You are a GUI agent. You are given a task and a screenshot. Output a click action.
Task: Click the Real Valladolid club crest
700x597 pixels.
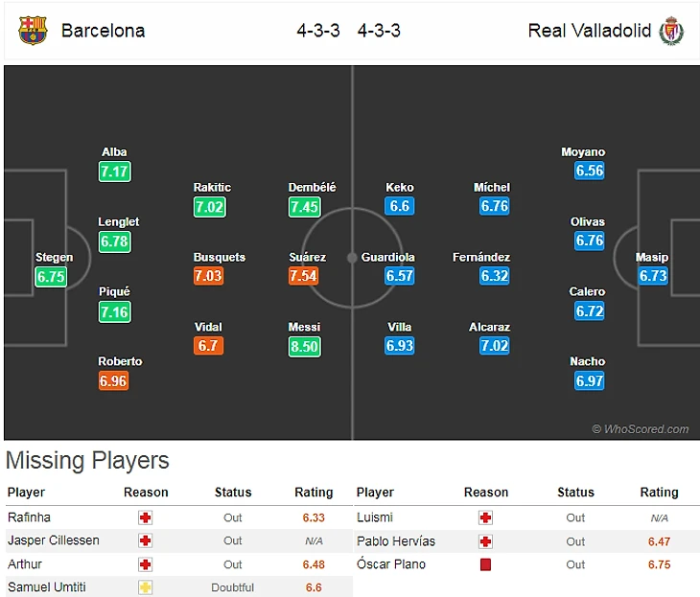670,30
